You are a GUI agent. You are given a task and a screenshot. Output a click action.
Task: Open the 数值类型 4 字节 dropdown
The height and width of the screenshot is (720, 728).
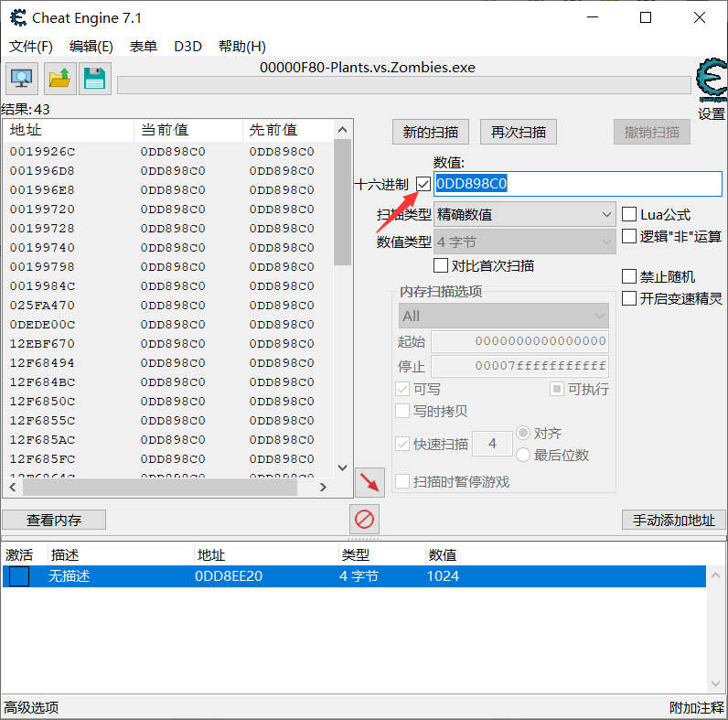tap(525, 242)
